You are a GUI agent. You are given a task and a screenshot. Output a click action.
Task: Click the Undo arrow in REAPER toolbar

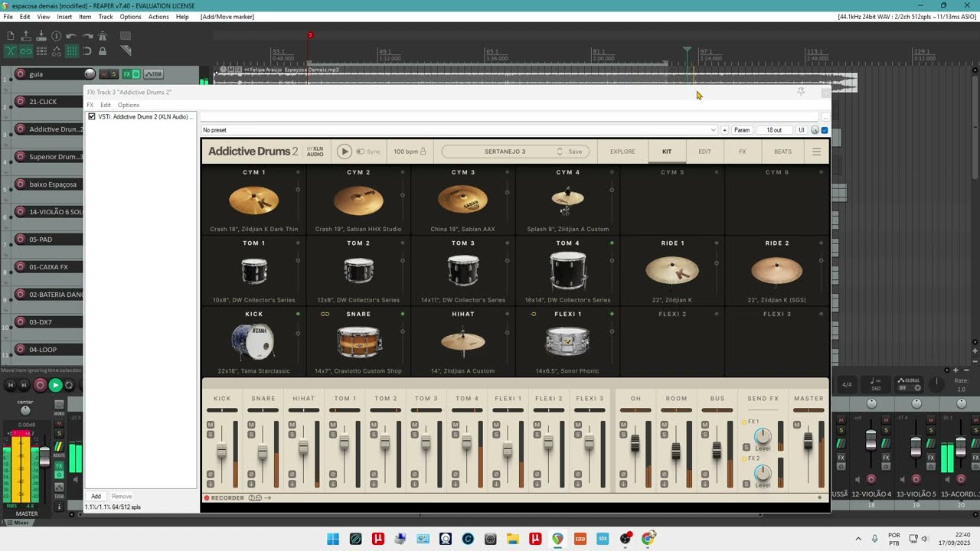coord(71,36)
